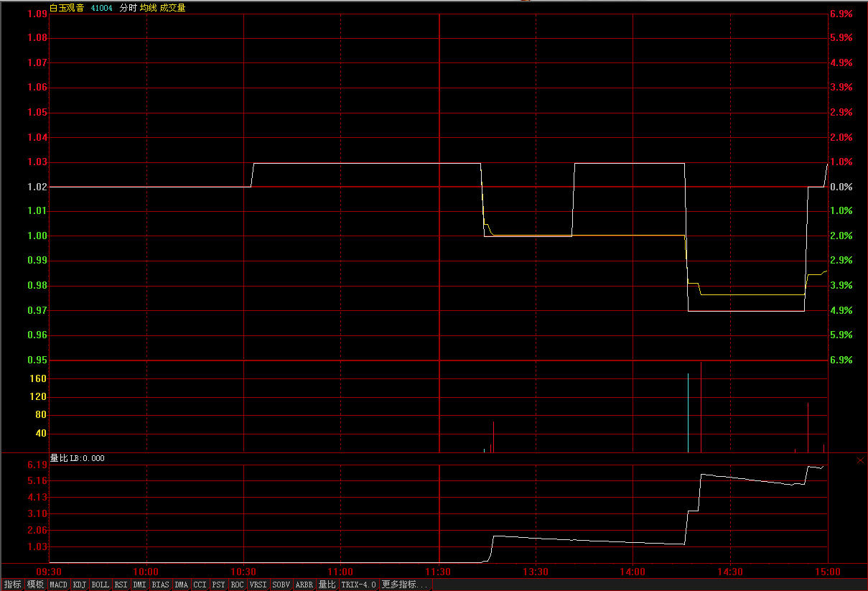Open the 指标 tab
Image resolution: width=868 pixels, height=591 pixels.
[x=12, y=585]
